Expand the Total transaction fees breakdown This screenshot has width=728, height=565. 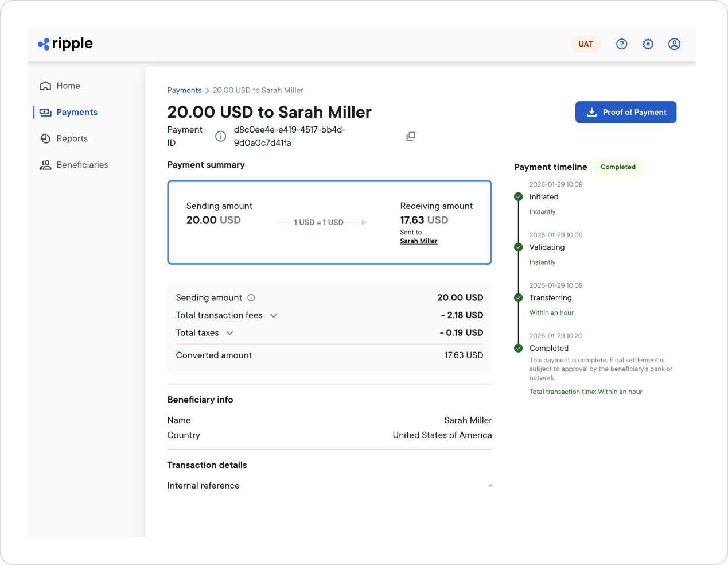point(274,315)
